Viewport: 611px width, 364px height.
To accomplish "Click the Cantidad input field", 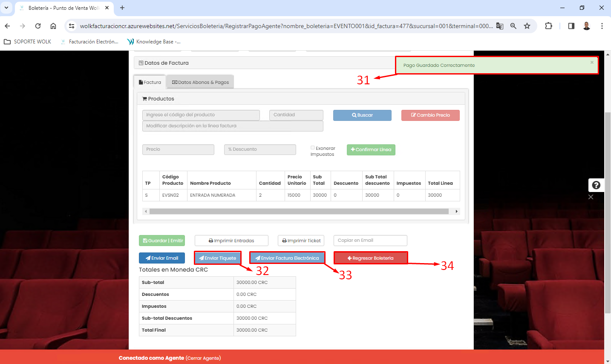I will coord(296,115).
